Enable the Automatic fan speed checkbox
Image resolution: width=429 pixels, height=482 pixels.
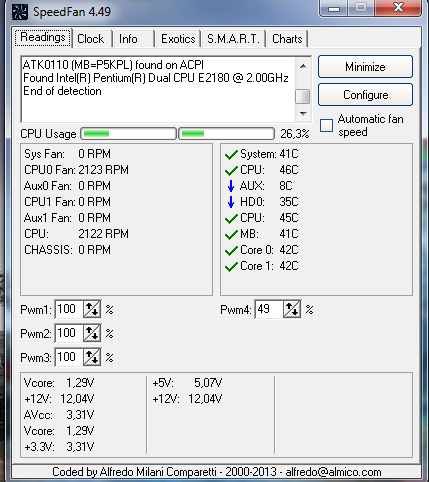click(326, 126)
